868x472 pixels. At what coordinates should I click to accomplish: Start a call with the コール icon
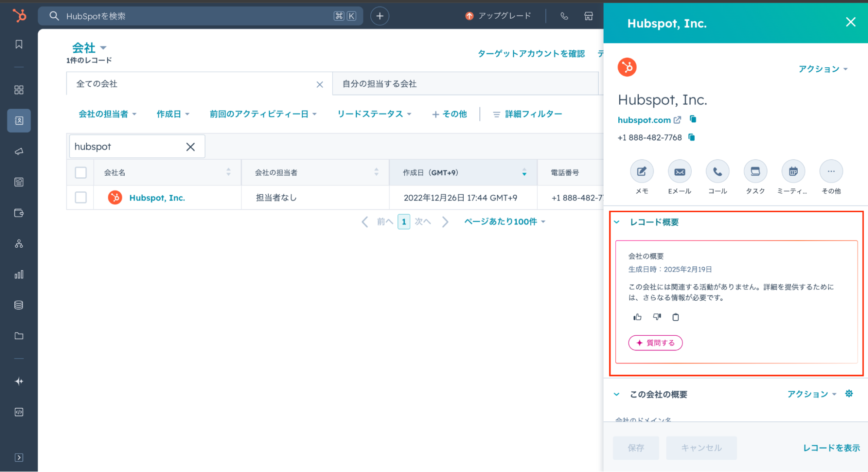[x=717, y=171]
